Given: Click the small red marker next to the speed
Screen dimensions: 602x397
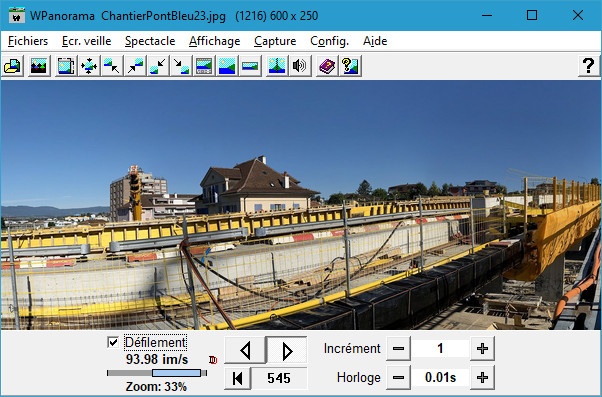Looking at the screenshot, I should coord(213,360).
